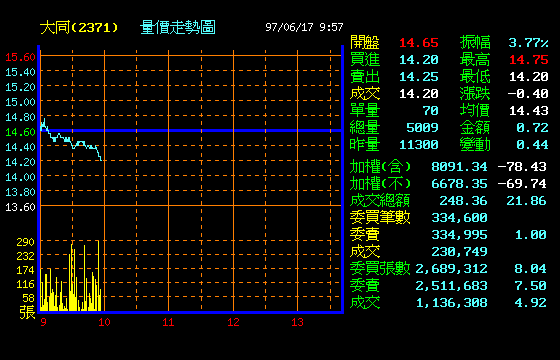Click the 最高 value 14.75
The height and width of the screenshot is (360, 560).
(529, 60)
